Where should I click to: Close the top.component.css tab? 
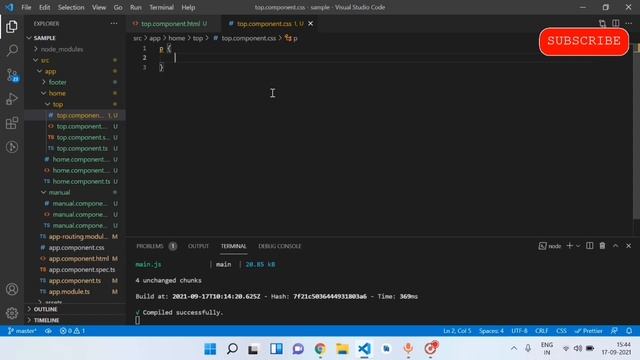pyautogui.click(x=311, y=24)
